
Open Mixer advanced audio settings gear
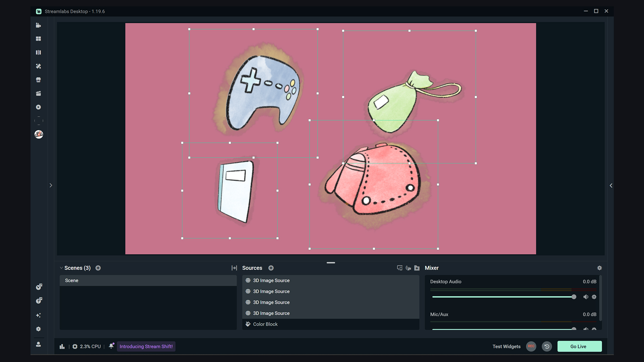pyautogui.click(x=599, y=268)
